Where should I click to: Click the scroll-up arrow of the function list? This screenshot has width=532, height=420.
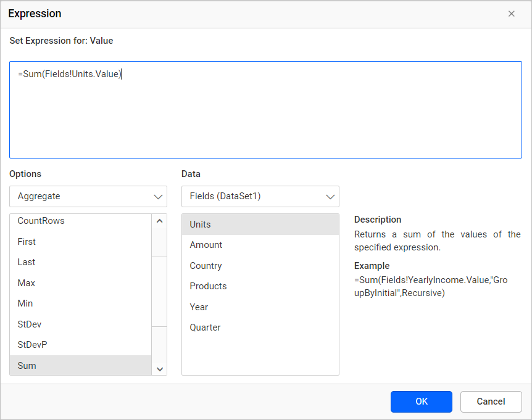click(159, 221)
